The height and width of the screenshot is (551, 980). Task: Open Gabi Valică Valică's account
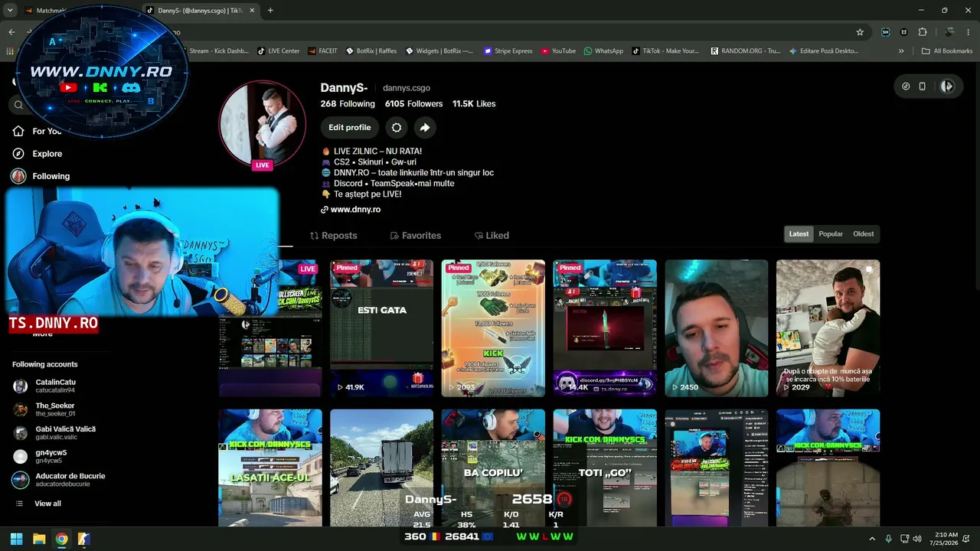[x=54, y=433]
